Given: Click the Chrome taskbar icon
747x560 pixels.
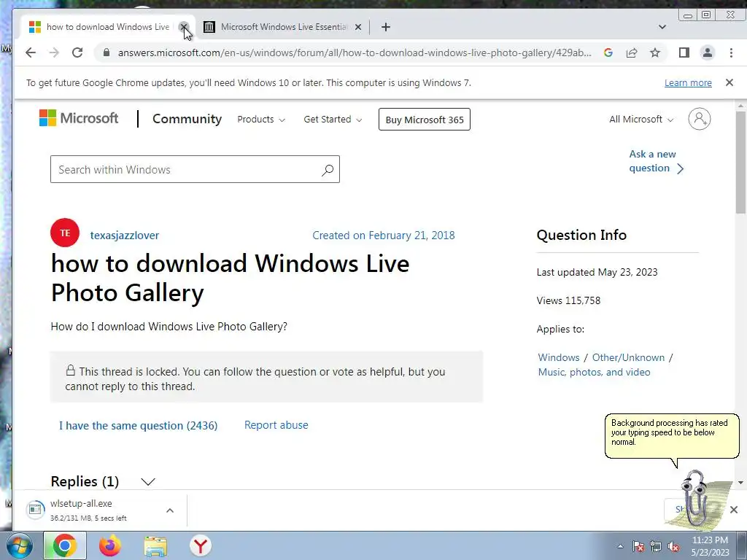Looking at the screenshot, I should [x=65, y=546].
